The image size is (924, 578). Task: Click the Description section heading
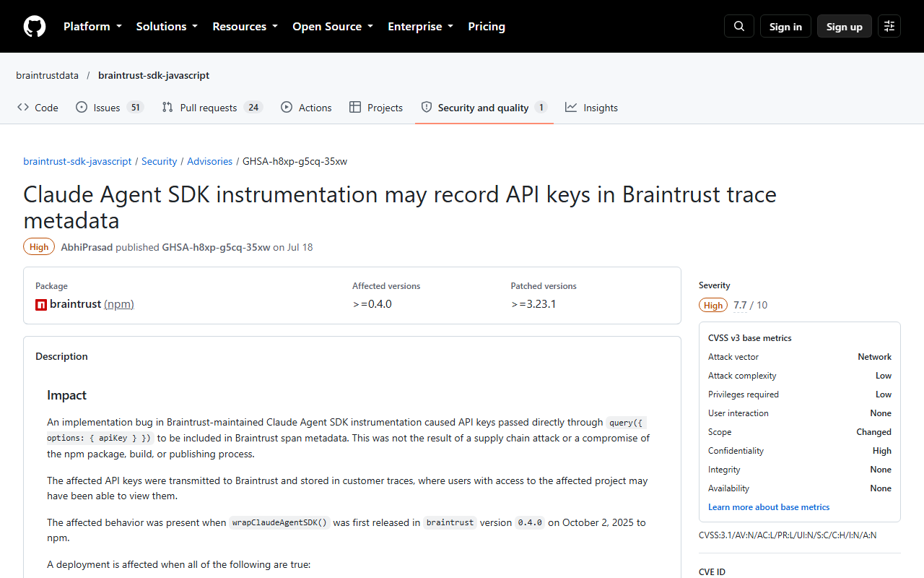click(61, 356)
